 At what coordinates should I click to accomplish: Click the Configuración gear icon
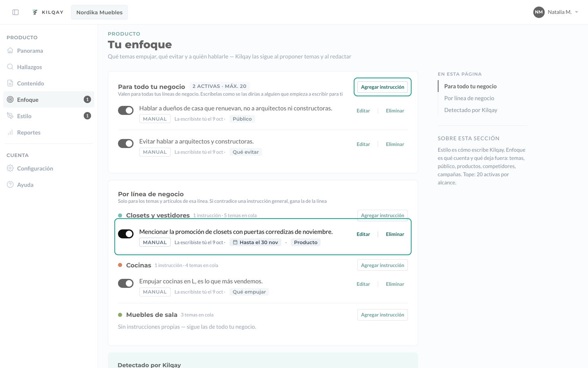tap(10, 168)
